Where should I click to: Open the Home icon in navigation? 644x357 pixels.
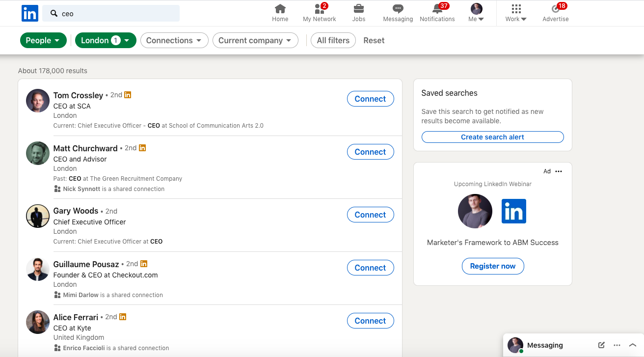click(280, 9)
